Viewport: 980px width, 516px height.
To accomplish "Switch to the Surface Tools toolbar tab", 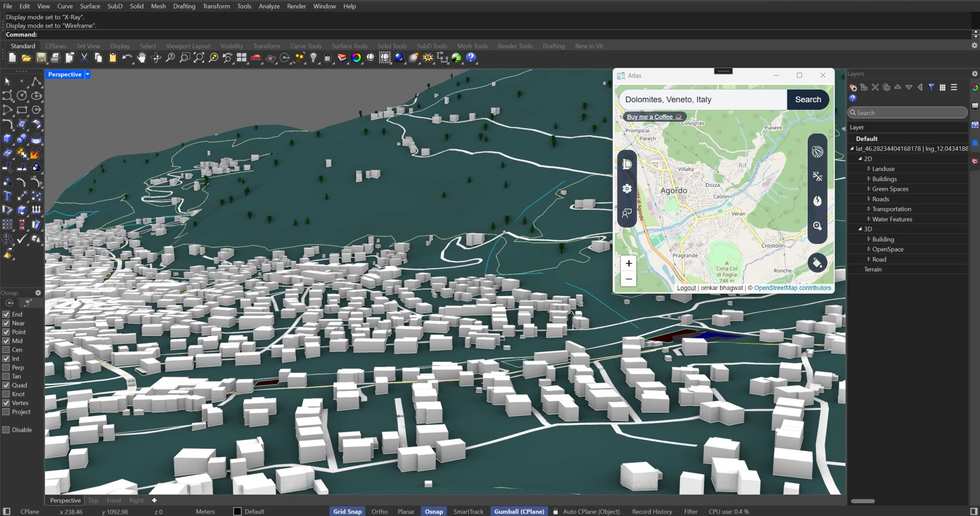I will [x=349, y=46].
